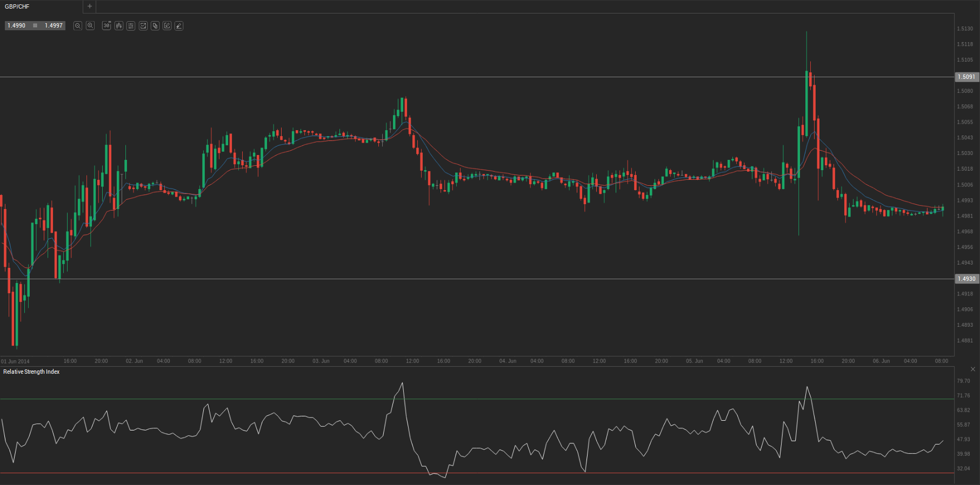
Task: Click the ask price 1.4997
Action: tap(54, 25)
